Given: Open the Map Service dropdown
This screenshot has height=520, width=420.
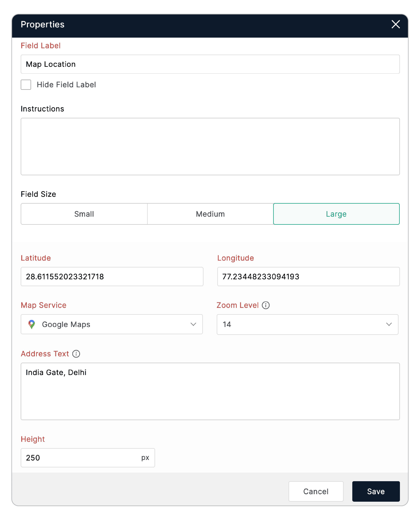Looking at the screenshot, I should 112,324.
